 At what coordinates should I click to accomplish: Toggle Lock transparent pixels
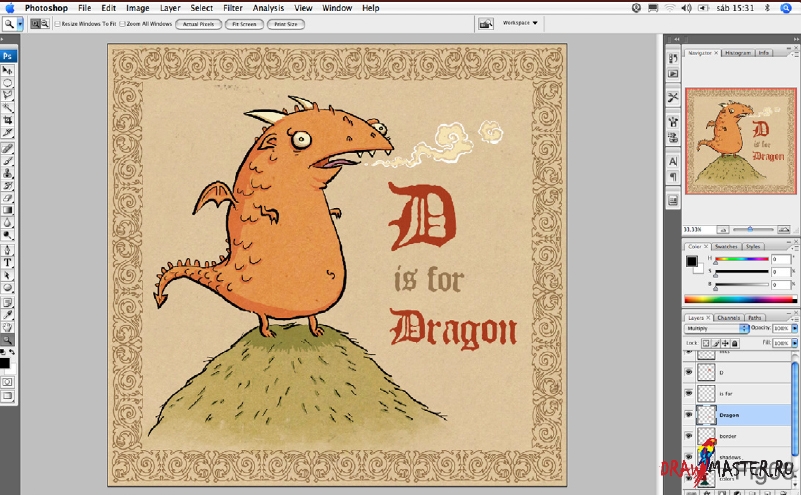[706, 343]
